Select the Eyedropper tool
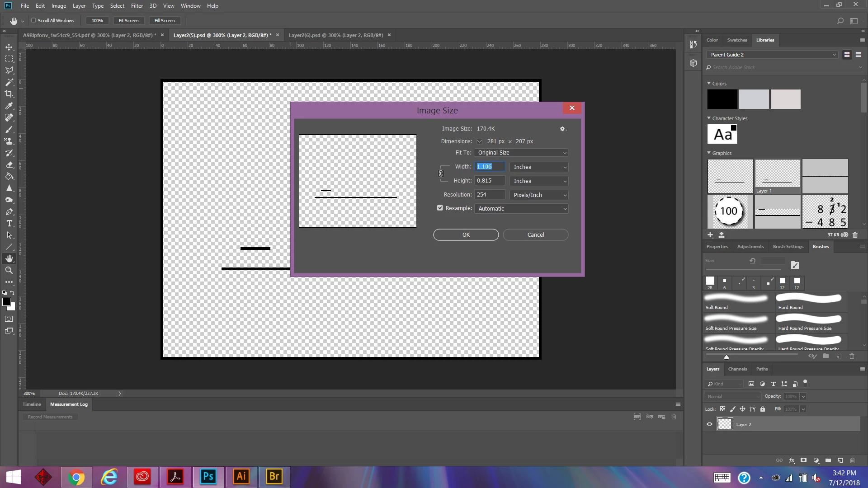This screenshot has width=868, height=488. tap(9, 106)
